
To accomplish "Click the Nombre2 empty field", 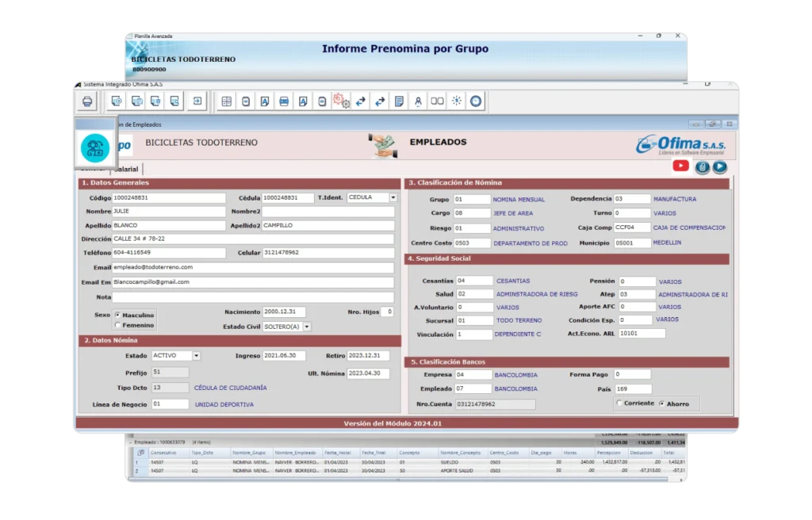I will (x=328, y=212).
